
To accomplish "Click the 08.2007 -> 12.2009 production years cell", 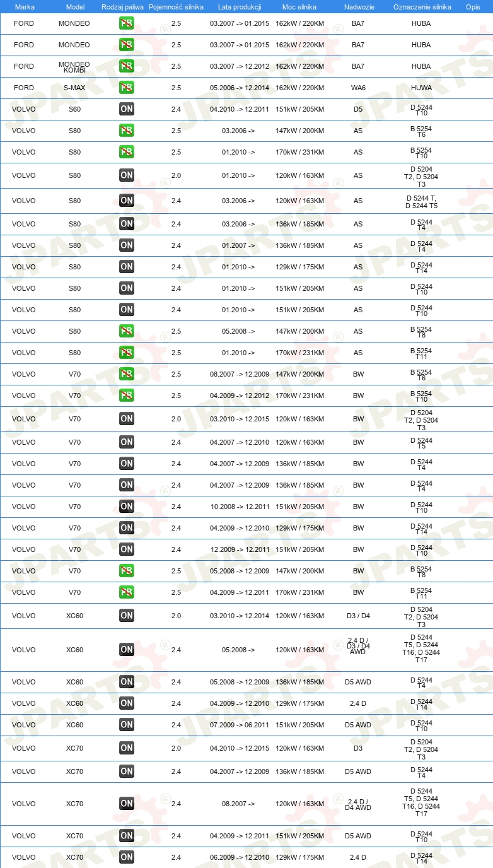I will pyautogui.click(x=240, y=374).
